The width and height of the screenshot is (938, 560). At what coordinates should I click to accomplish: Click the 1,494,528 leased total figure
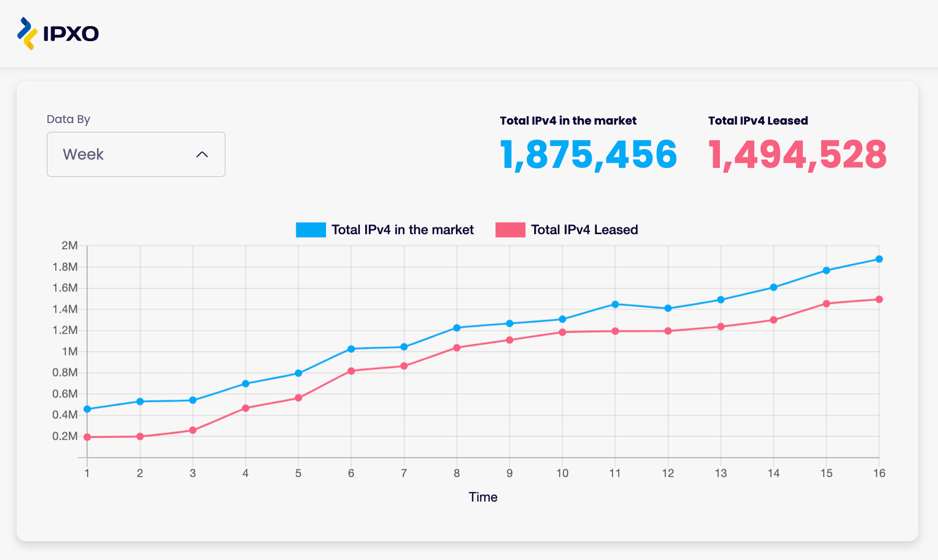798,155
